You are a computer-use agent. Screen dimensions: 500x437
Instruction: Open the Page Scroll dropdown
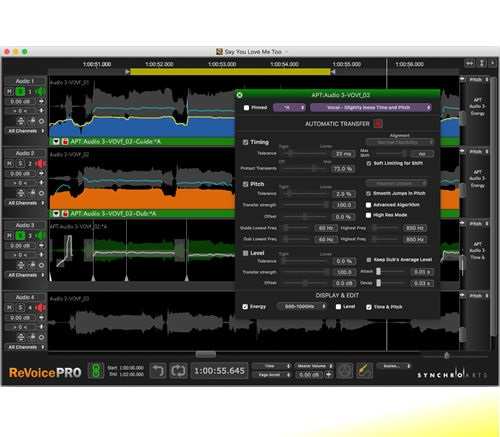[272, 375]
